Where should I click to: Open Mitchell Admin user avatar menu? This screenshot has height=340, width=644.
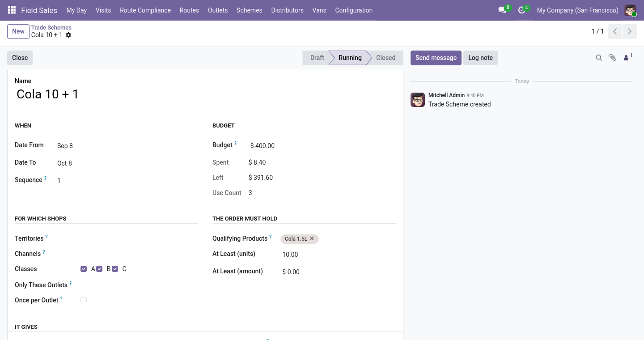click(630, 10)
